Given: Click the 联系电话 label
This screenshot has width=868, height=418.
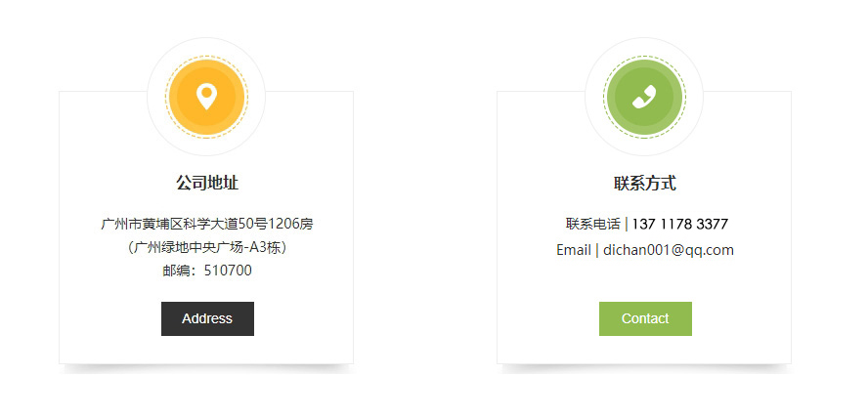Looking at the screenshot, I should click(x=593, y=224).
